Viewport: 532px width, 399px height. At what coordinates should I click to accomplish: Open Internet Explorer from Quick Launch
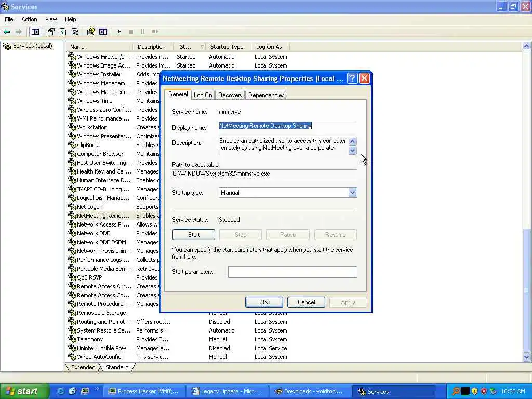click(x=60, y=391)
